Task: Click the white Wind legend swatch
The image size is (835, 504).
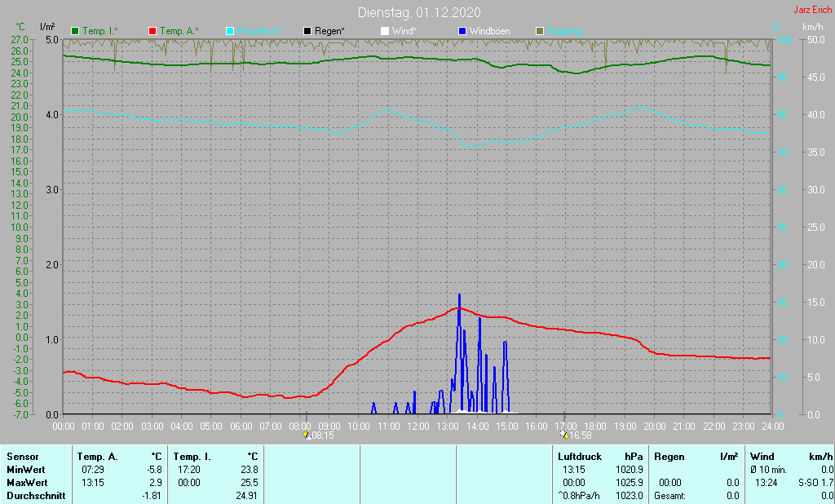Action: point(385,32)
